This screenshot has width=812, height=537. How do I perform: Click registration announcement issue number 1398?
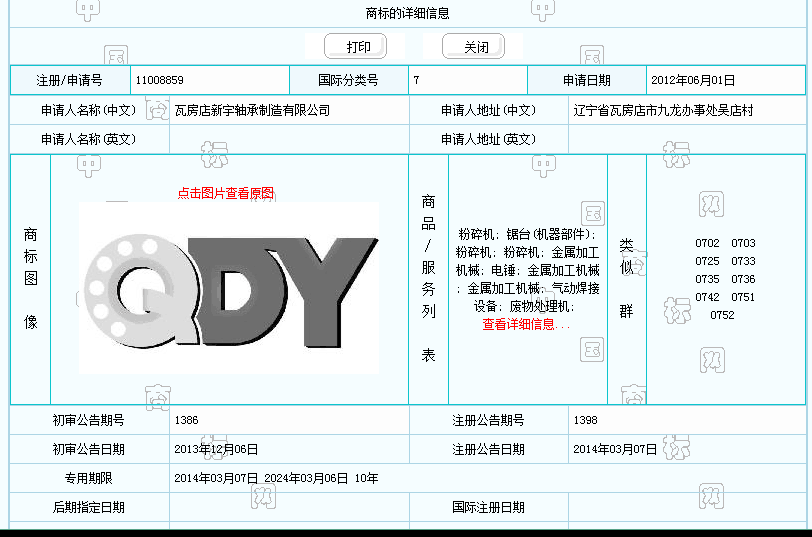586,420
